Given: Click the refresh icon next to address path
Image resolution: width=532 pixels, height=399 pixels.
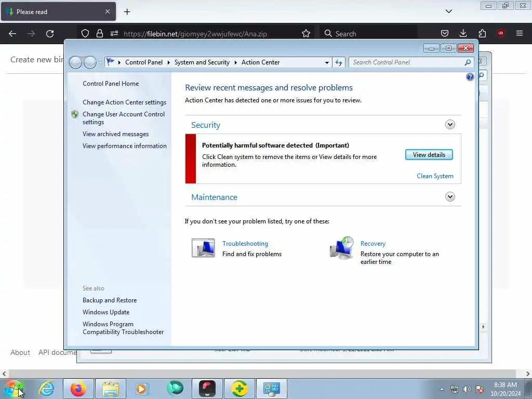Looking at the screenshot, I should [x=339, y=62].
